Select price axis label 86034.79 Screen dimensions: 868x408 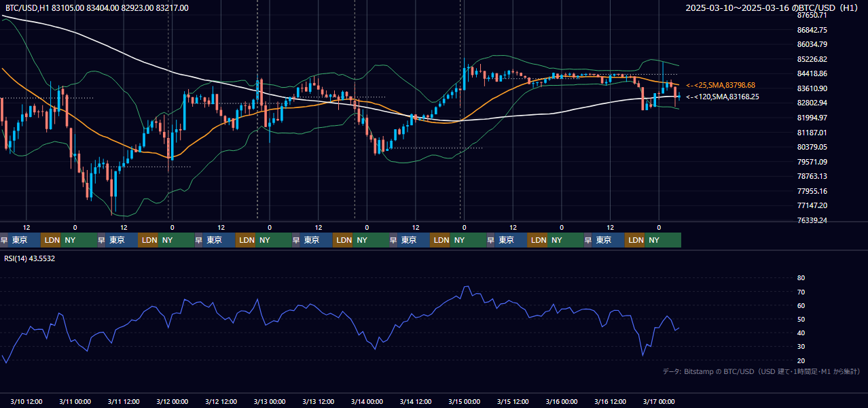[812, 44]
